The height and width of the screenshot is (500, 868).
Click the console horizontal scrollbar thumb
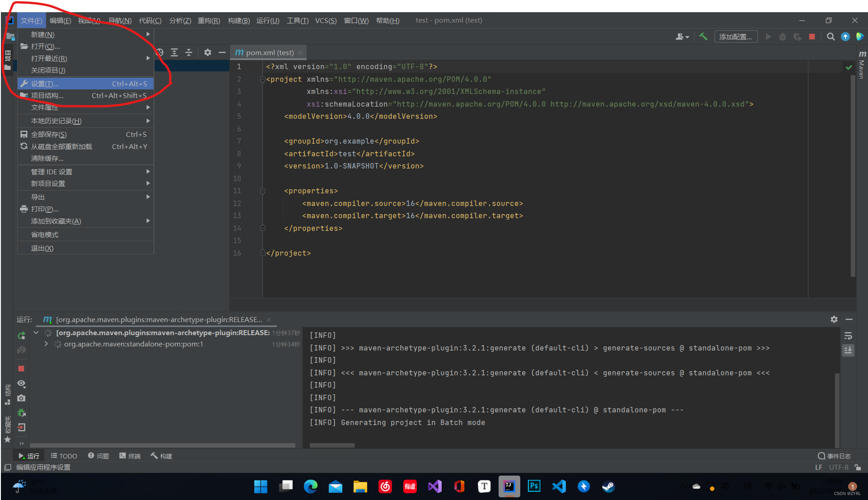[332, 445]
